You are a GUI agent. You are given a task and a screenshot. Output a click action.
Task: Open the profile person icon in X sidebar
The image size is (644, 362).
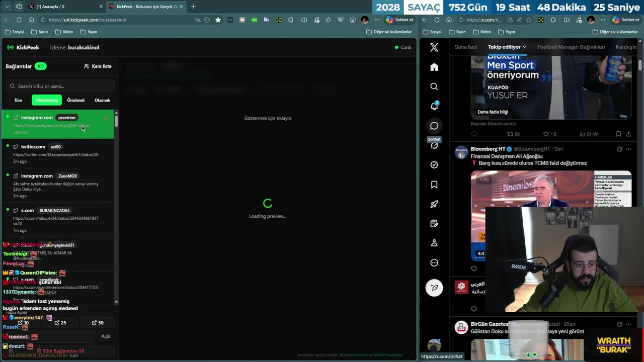[x=434, y=243]
